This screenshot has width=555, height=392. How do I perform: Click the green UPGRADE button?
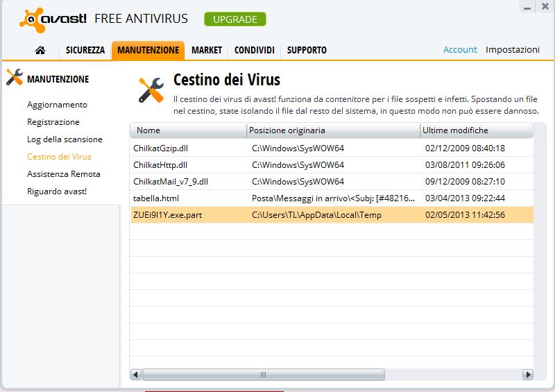point(235,19)
